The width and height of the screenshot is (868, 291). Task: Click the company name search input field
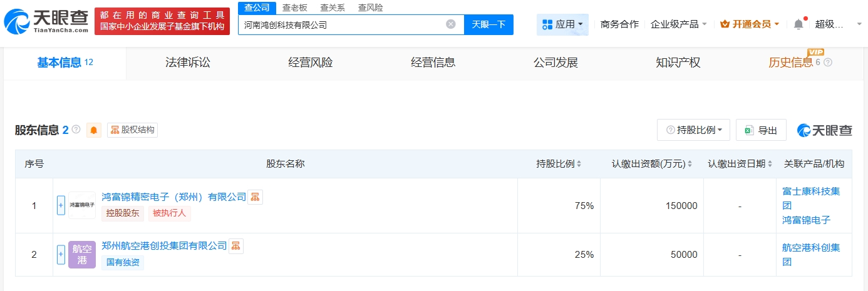pyautogui.click(x=341, y=25)
